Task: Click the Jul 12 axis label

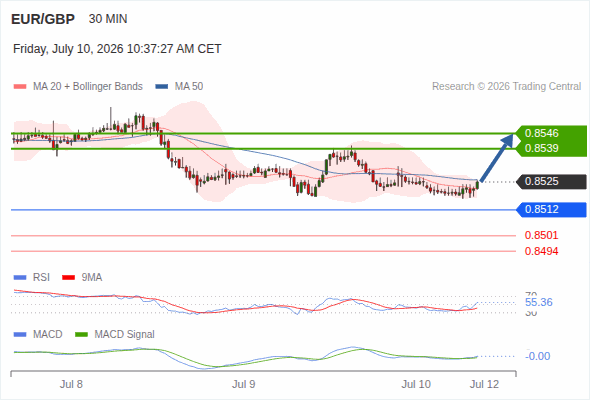Action: tap(484, 385)
